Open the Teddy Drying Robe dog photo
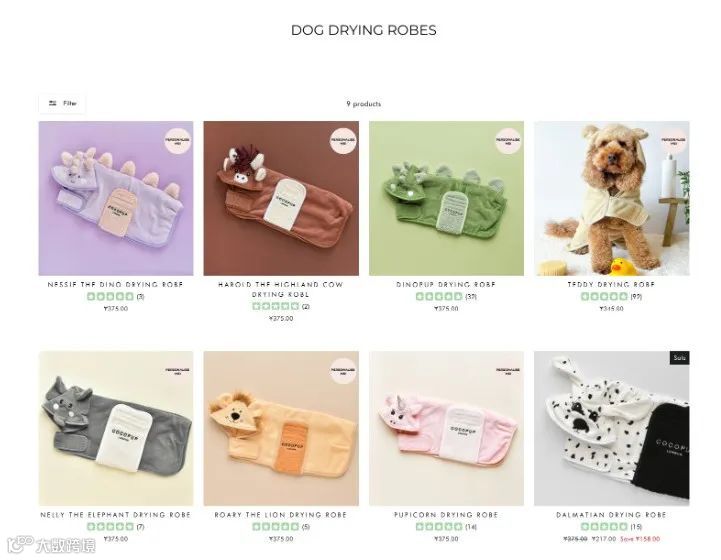Screen dimensions: 721x560 [612, 198]
